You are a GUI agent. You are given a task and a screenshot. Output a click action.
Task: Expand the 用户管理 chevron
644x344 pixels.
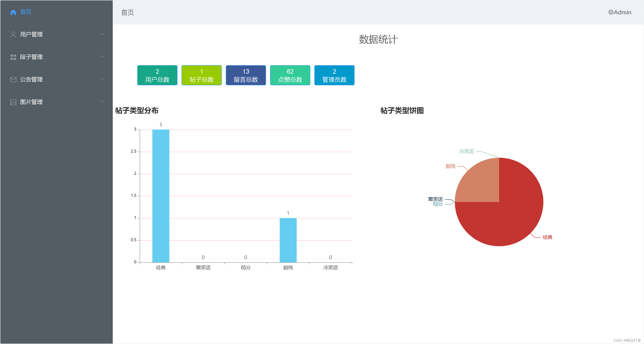point(102,34)
